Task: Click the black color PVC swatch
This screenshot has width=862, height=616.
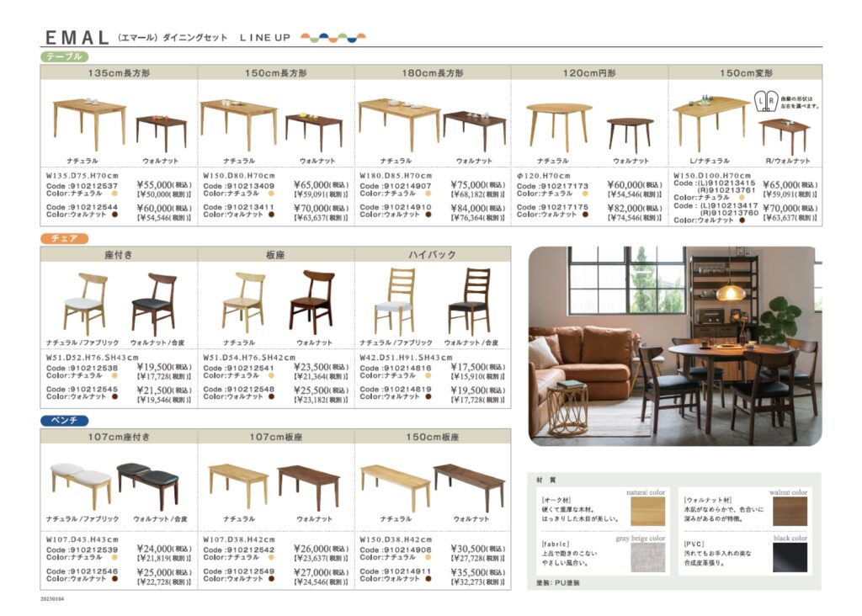Action: [x=790, y=557]
